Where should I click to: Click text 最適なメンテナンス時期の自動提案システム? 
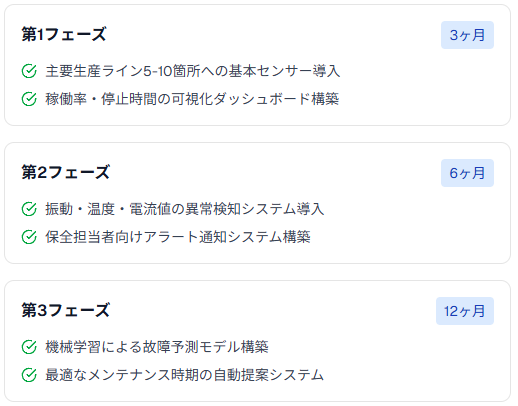[184, 375]
